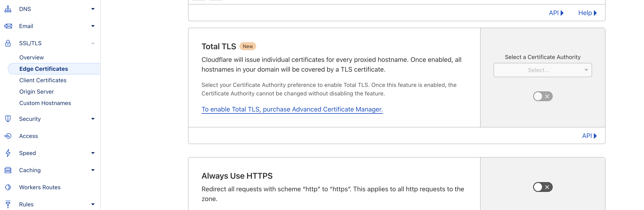
Task: Click the SSL/TLS padlock icon
Action: pyautogui.click(x=8, y=43)
